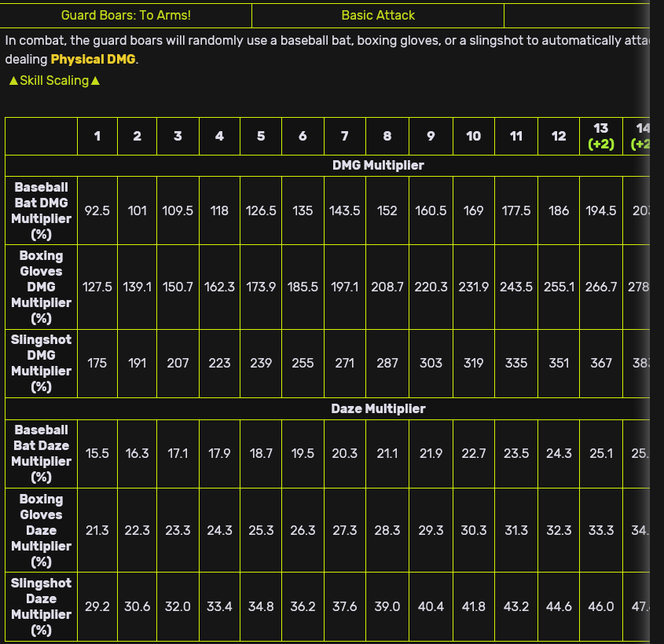664x644 pixels.
Task: Click Boxing Gloves DMG Multiplier row label
Action: pos(41,287)
